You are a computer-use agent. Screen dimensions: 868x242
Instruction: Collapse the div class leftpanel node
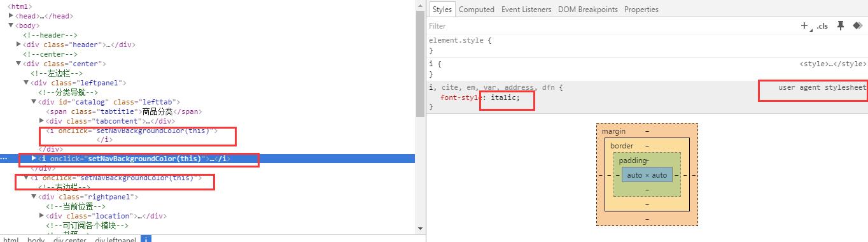click(27, 83)
